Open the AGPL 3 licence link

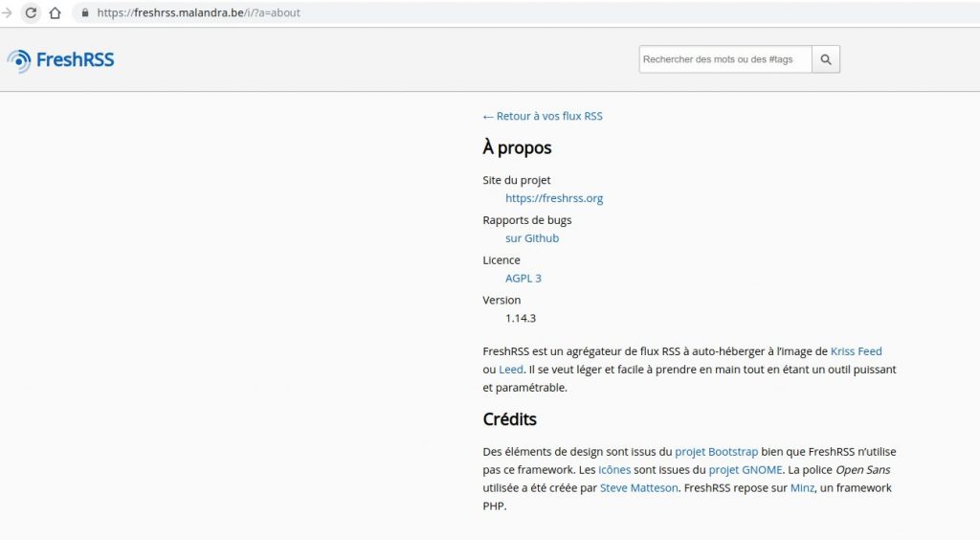(x=523, y=278)
